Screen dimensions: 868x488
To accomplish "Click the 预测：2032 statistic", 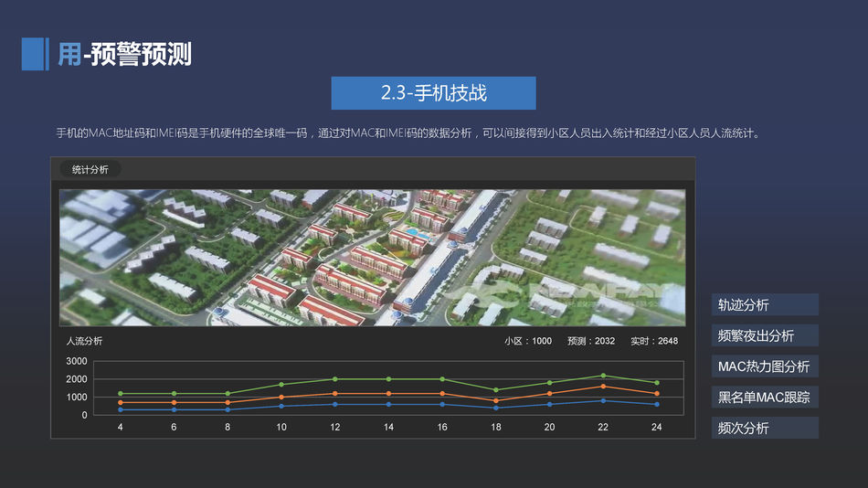I will (591, 341).
